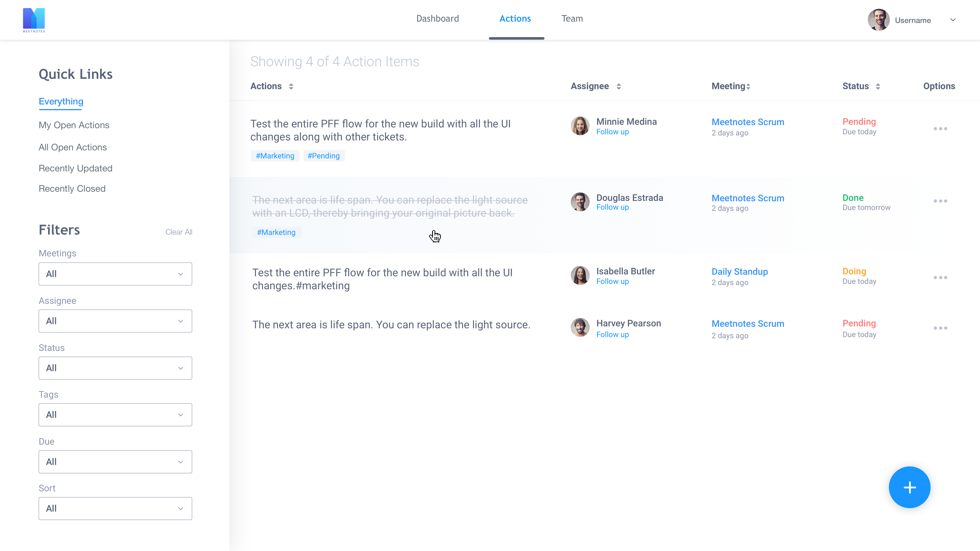Click the Isabella Butler name
The width and height of the screenshot is (980, 551).
point(626,271)
